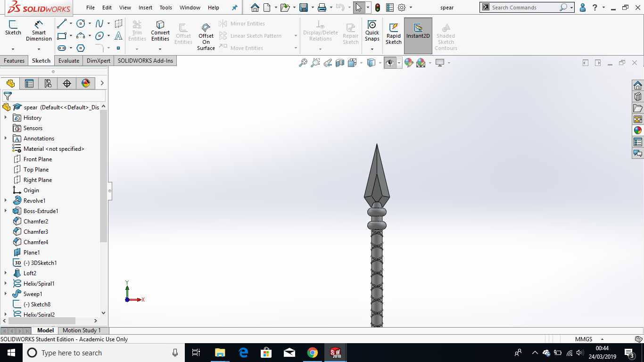Expand the Annotations tree node

(x=6, y=139)
